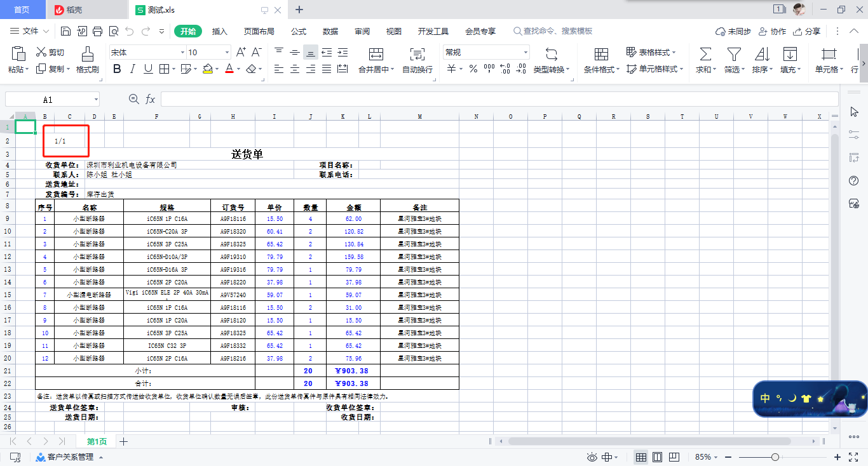Click the decrease decimal places icon

pos(520,69)
